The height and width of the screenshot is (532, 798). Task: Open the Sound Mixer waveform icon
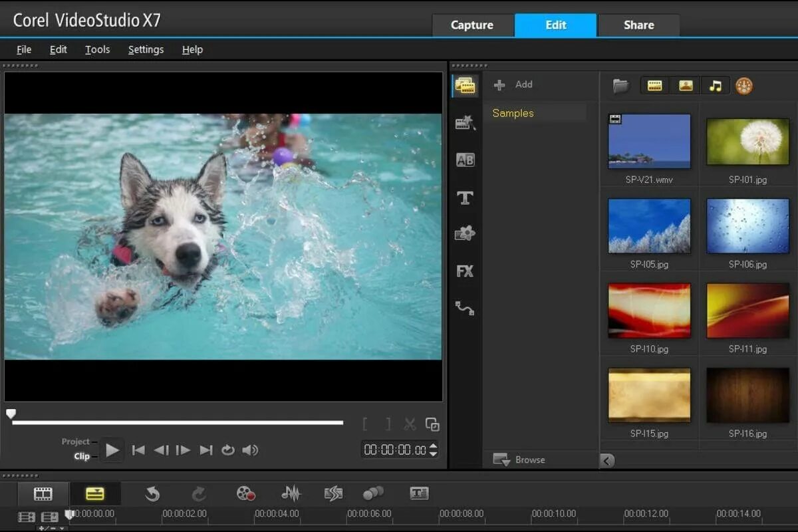[291, 493]
